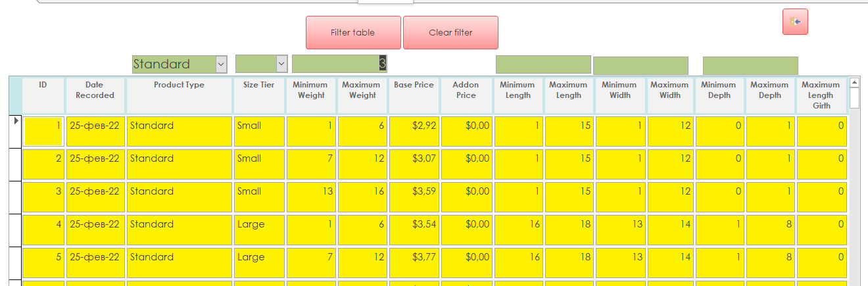Click the scrollbar up arrow of the table

tap(854, 83)
